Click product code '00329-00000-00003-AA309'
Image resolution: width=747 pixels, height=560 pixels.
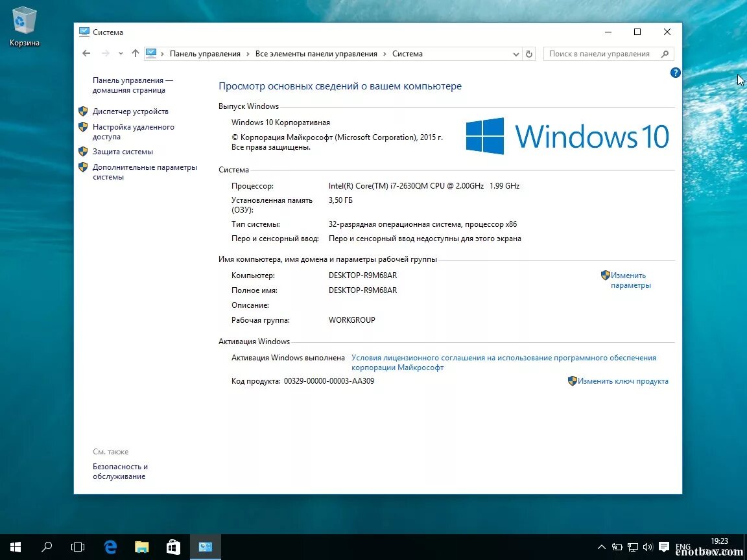pos(329,381)
